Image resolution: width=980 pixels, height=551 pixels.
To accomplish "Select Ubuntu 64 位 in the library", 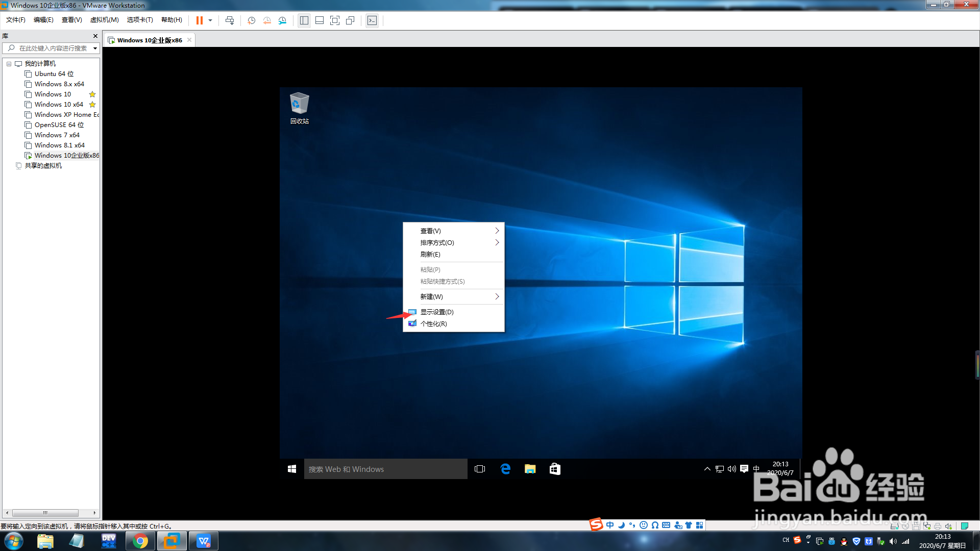I will (x=54, y=74).
